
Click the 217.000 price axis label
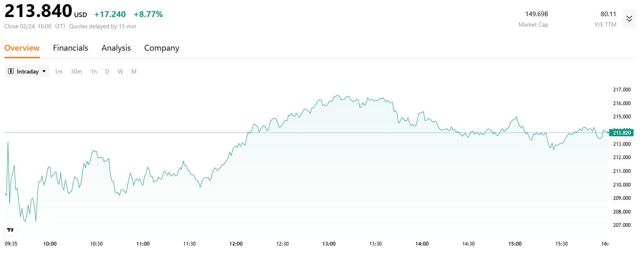622,90
